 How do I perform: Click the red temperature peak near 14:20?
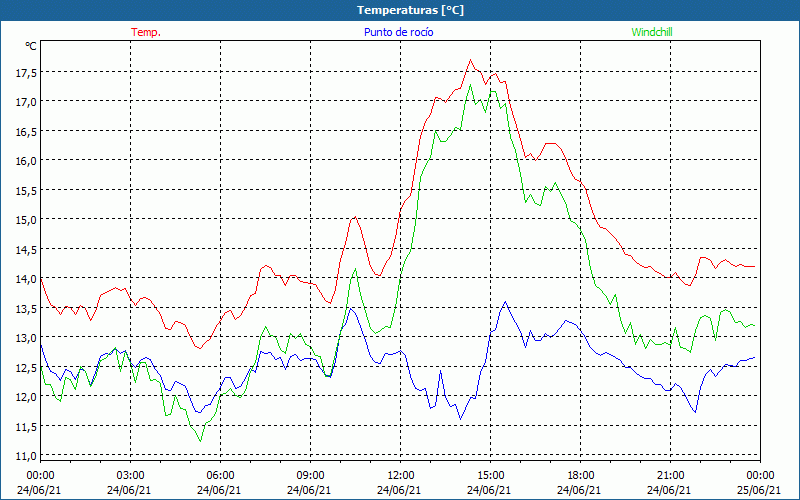click(470, 60)
